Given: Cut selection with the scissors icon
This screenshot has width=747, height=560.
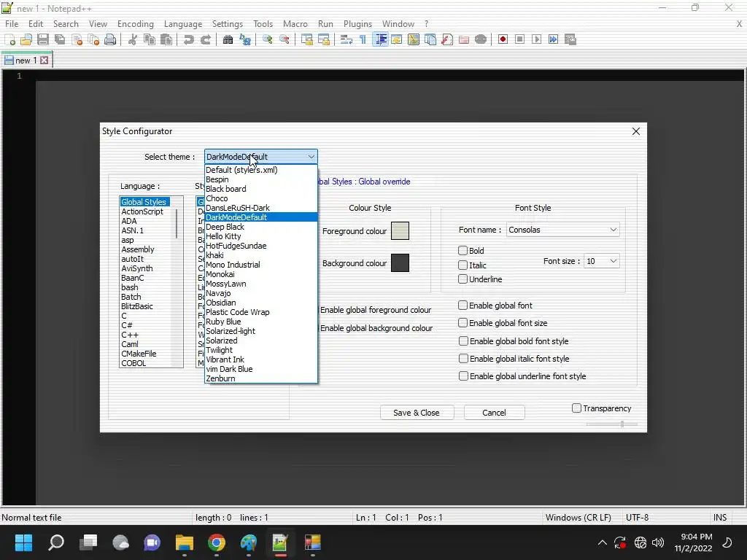Looking at the screenshot, I should 133,39.
